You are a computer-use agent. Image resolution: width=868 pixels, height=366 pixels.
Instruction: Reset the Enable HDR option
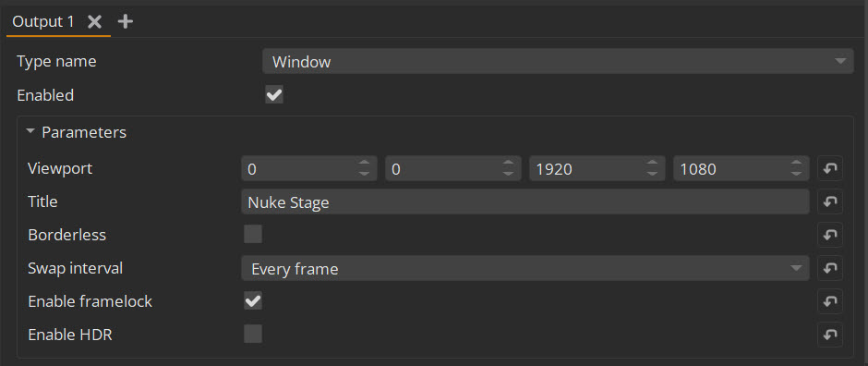pos(830,335)
